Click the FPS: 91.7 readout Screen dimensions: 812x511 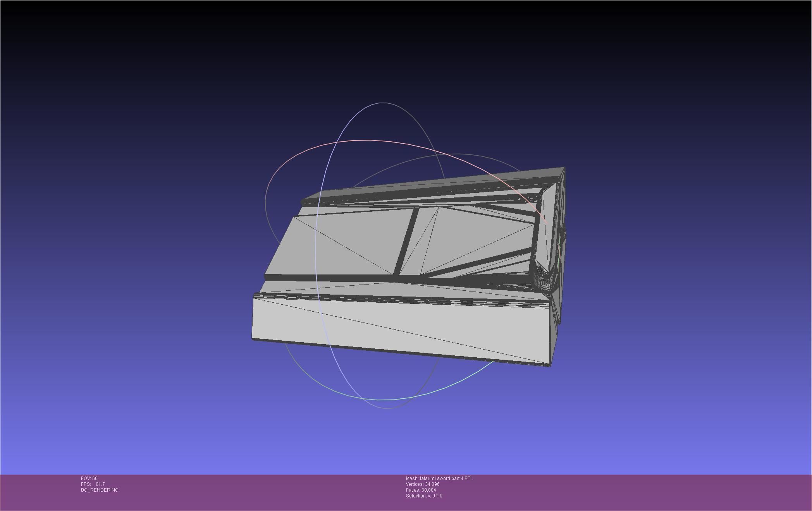[93, 484]
